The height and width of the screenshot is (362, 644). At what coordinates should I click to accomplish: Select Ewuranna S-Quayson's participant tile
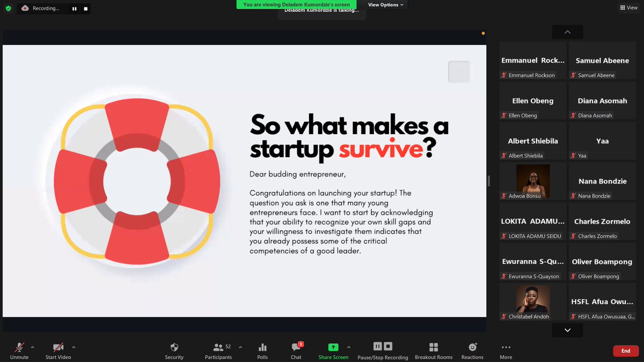[x=533, y=262]
